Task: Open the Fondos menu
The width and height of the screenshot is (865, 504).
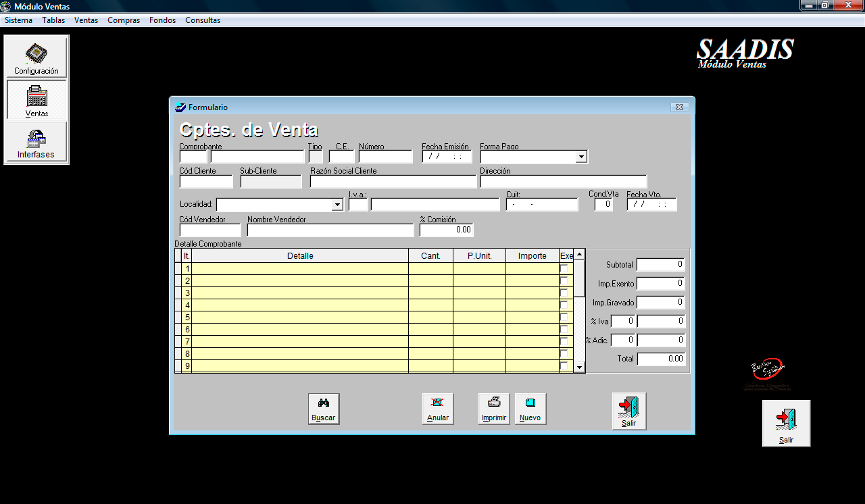Action: [x=162, y=20]
